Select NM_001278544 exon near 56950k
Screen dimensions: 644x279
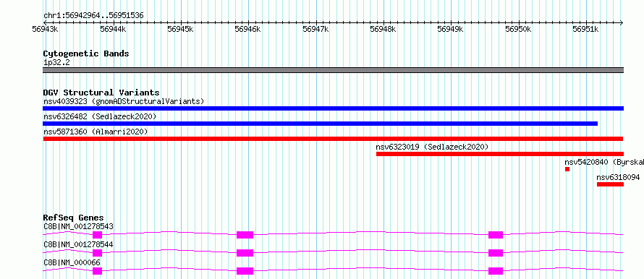pyautogui.click(x=496, y=253)
